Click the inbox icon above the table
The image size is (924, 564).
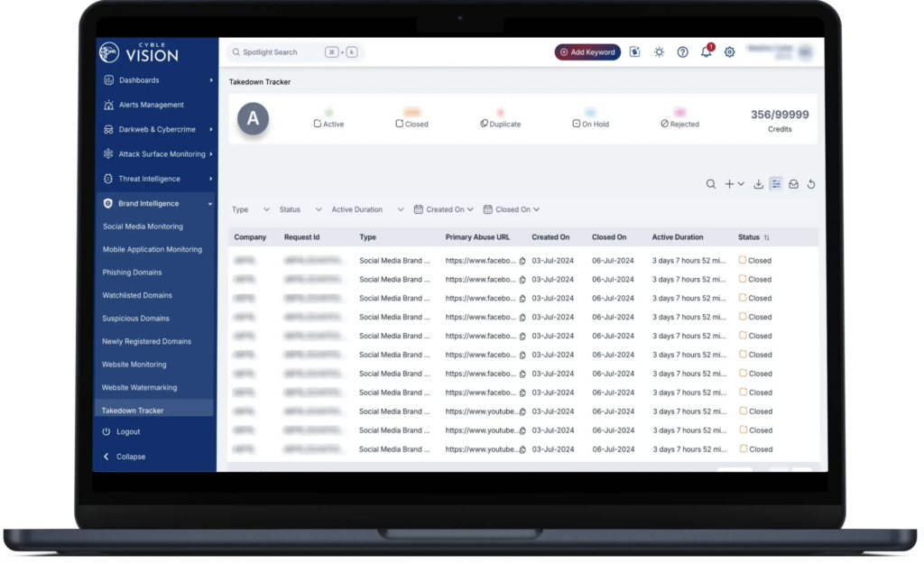pyautogui.click(x=793, y=183)
